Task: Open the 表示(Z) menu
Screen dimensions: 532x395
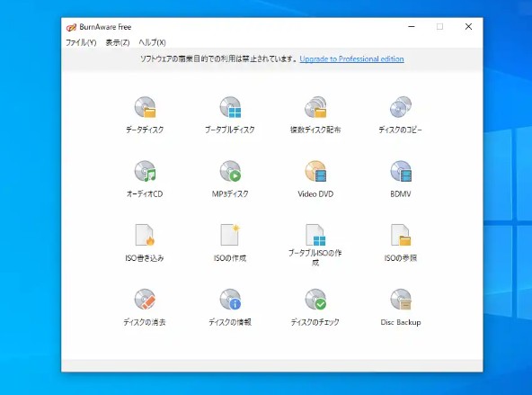Action: point(118,42)
